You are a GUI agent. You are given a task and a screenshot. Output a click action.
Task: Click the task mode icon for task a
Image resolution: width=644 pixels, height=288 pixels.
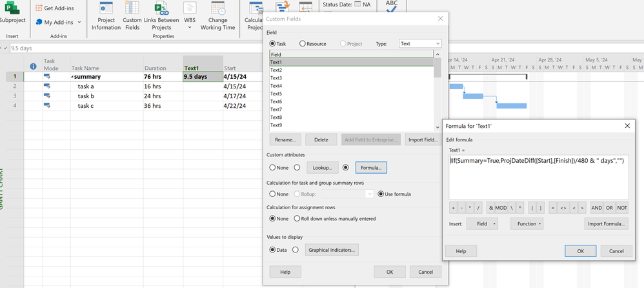[x=47, y=86]
